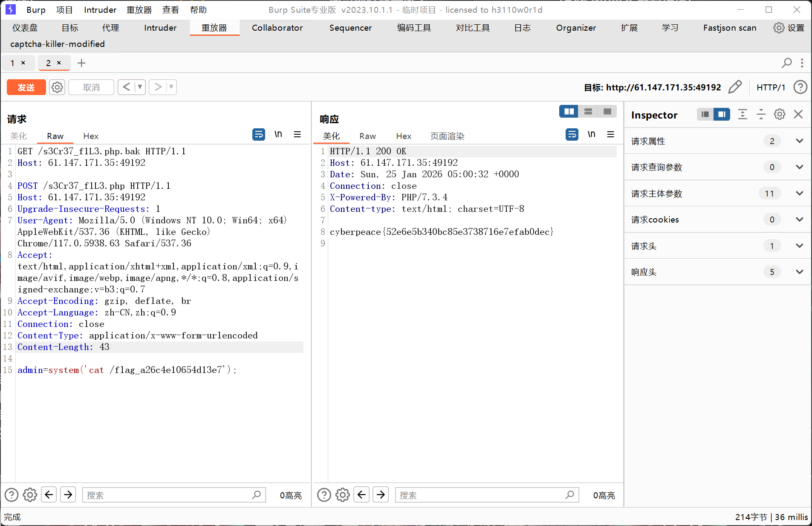This screenshot has width=812, height=526.
Task: Open the Repeater send options gear
Action: [57, 87]
